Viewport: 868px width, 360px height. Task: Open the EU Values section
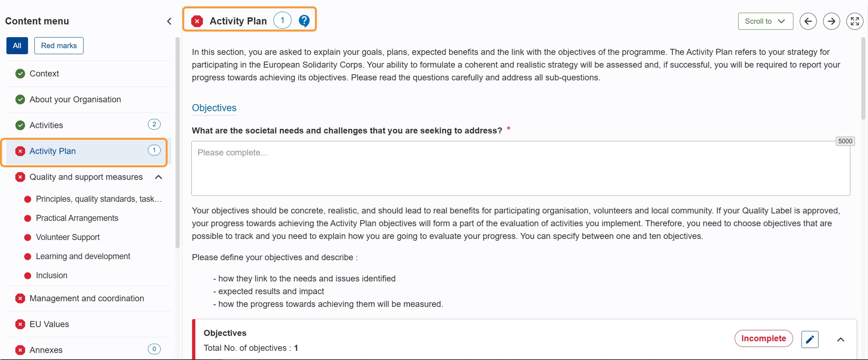pyautogui.click(x=49, y=324)
